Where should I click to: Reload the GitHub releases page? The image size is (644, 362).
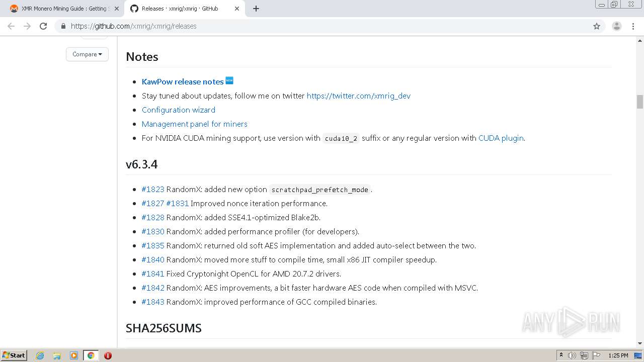[x=43, y=26]
